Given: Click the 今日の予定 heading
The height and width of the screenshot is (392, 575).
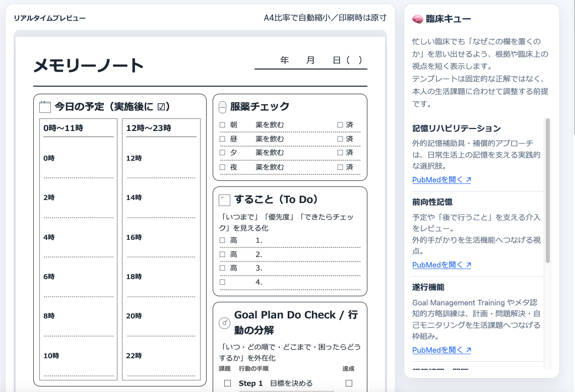Looking at the screenshot, I should click(x=112, y=107).
